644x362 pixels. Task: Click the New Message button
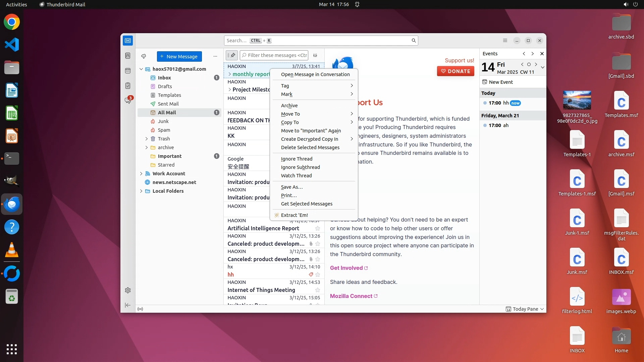(x=179, y=56)
